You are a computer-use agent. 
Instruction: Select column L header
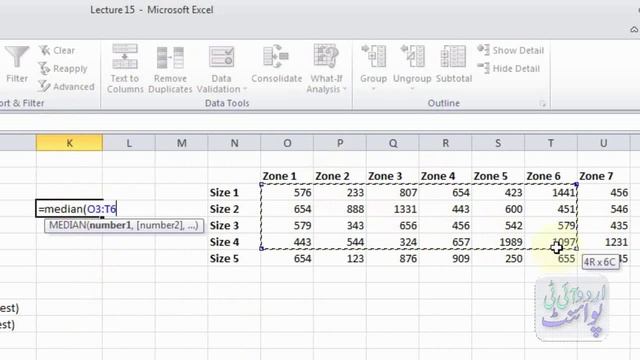click(x=129, y=143)
